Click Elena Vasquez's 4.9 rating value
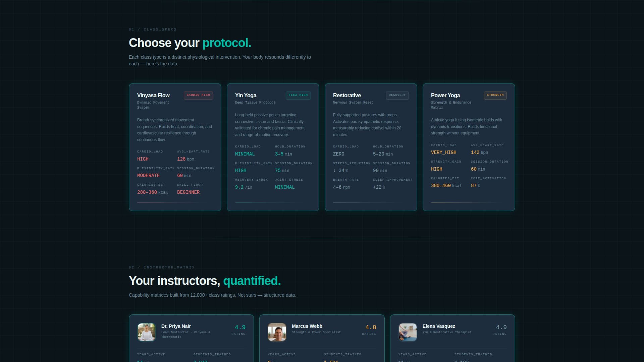Viewport: 644px width, 362px height. [x=501, y=327]
